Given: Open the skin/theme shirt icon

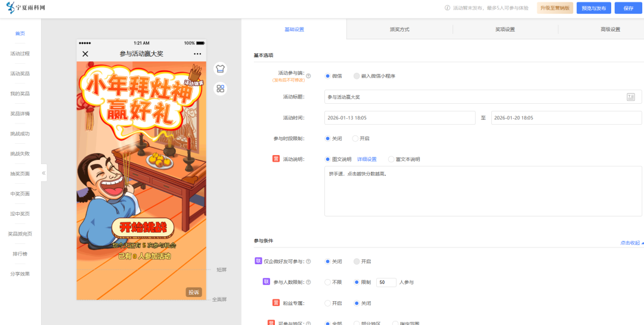Looking at the screenshot, I should (221, 69).
